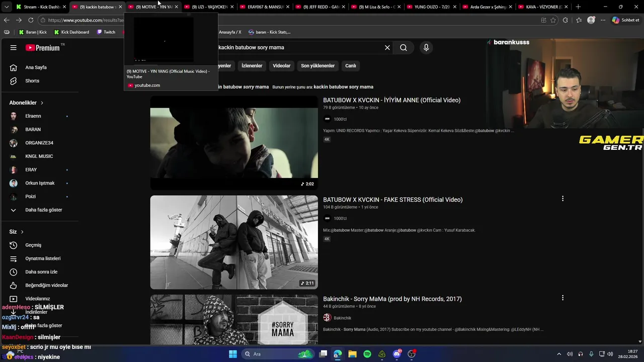Open Discord from the taskbar
Image resolution: width=644 pixels, height=362 pixels.
[x=397, y=354]
